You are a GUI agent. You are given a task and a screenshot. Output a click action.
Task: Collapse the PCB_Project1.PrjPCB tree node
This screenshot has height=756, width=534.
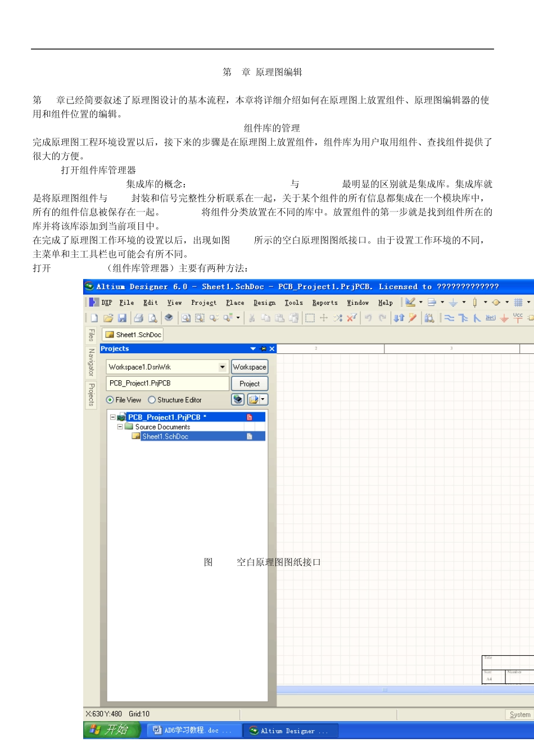[x=112, y=417]
